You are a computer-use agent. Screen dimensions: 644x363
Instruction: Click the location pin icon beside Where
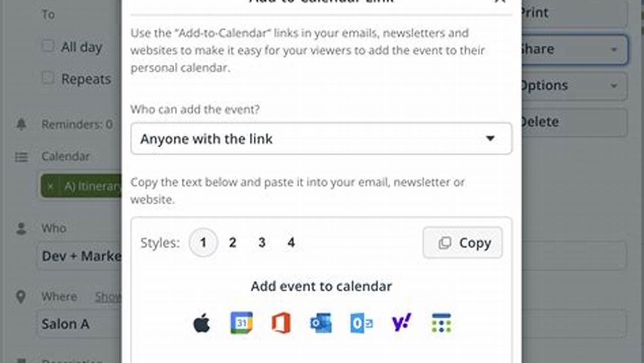(x=21, y=297)
